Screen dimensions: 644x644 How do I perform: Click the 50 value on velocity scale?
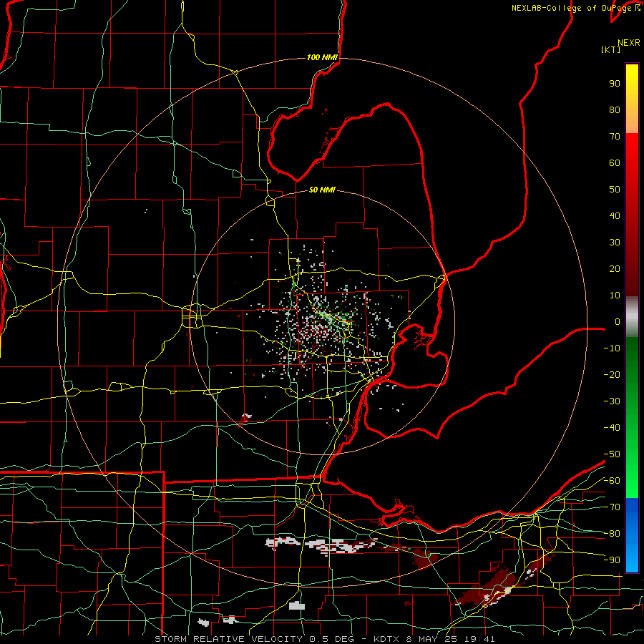[615, 190]
